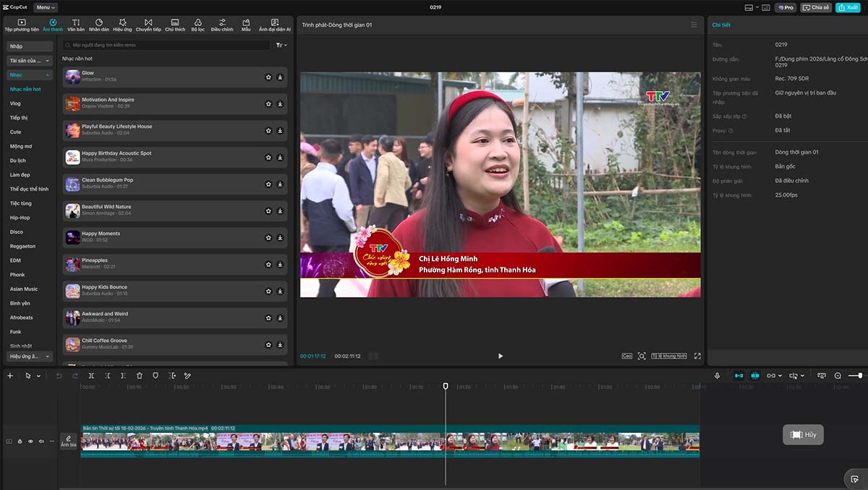
Task: Download the Glow track
Action: 280,77
